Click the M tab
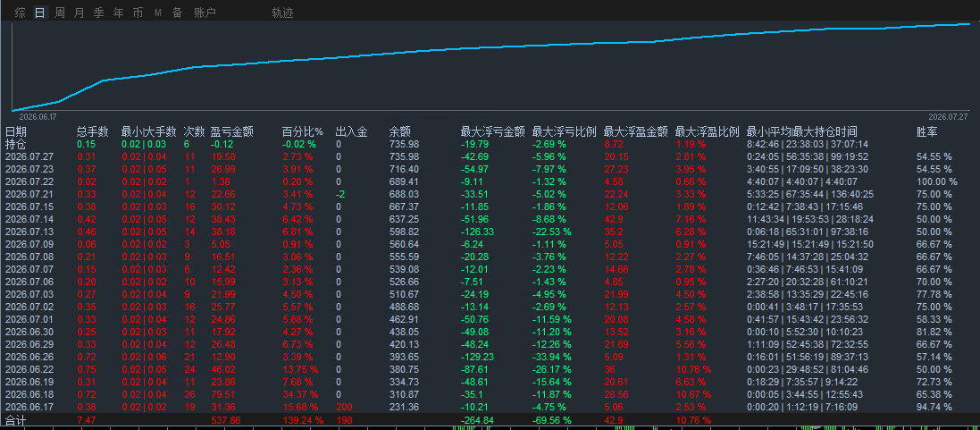 (x=157, y=13)
